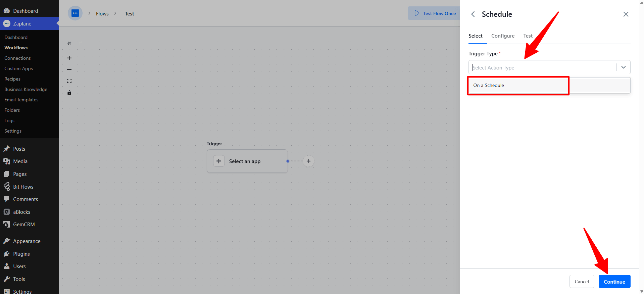Image resolution: width=644 pixels, height=294 pixels.
Task: Open Email Templates page
Action: click(x=21, y=100)
